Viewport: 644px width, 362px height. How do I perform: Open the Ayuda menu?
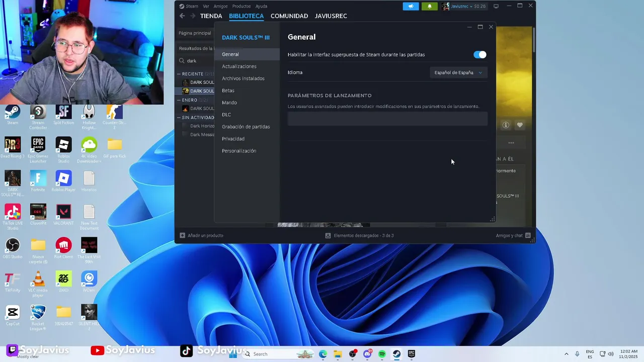[x=261, y=6]
